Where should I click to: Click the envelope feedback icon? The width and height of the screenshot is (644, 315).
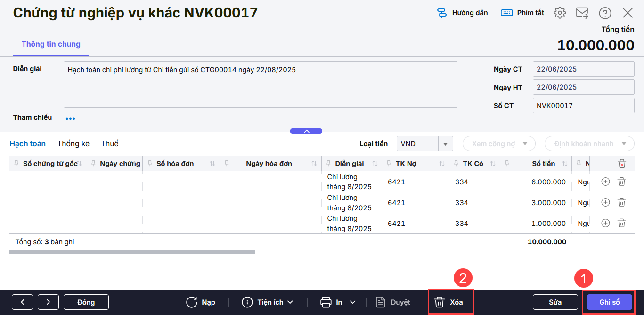point(582,13)
